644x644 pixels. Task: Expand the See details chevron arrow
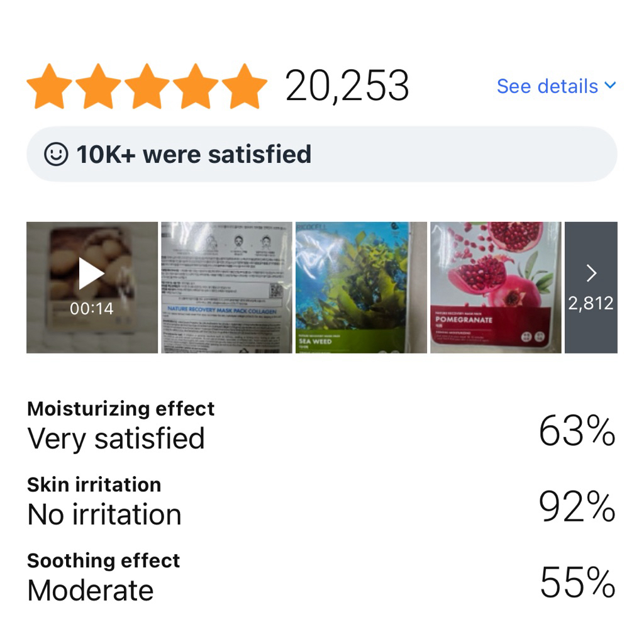point(610,85)
